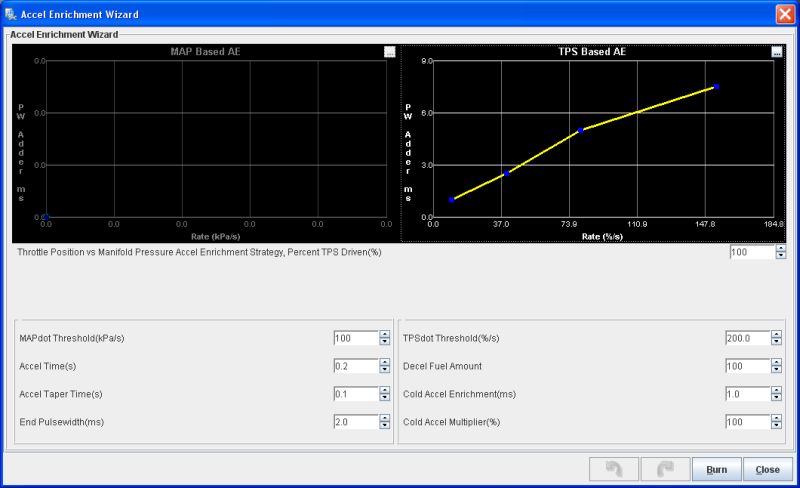Increase TPSdot Threshold spinner value
Viewport: 800px width, 488px height.
[776, 334]
